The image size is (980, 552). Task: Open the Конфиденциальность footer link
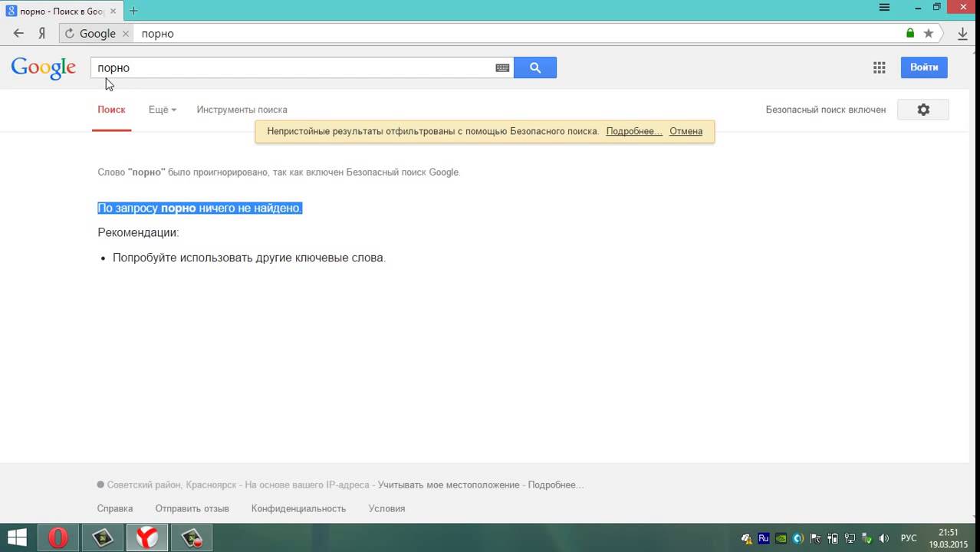tap(298, 508)
